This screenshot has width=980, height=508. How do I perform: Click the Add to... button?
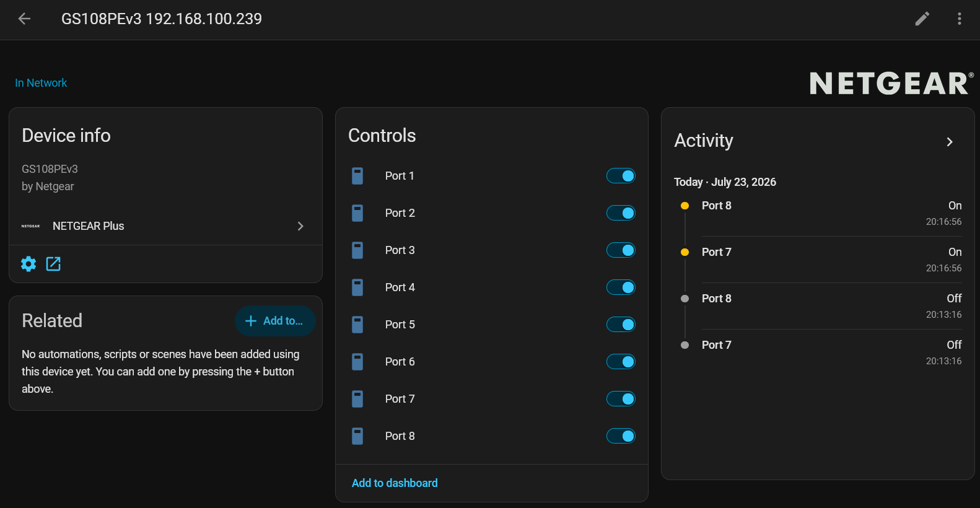point(275,321)
